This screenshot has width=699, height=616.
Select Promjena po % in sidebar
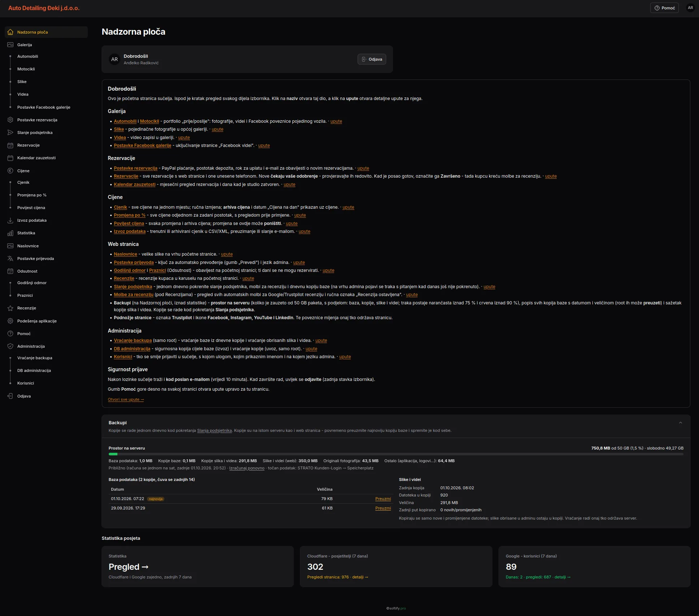click(x=32, y=195)
